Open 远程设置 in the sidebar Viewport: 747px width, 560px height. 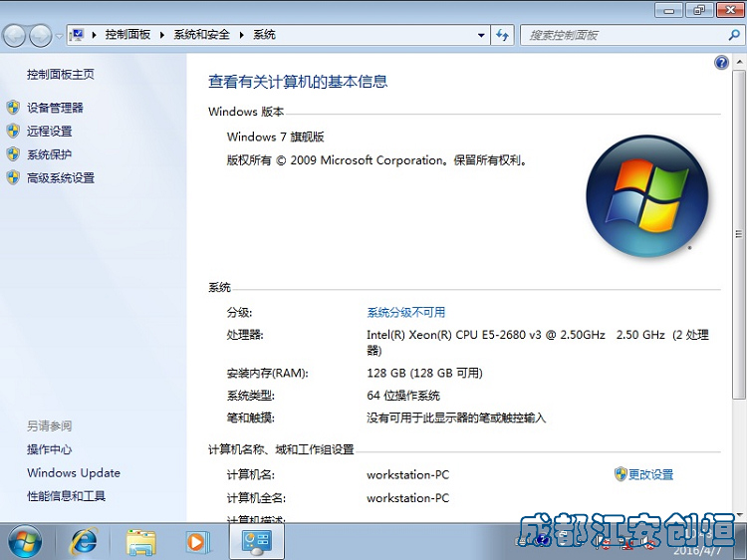click(x=50, y=132)
